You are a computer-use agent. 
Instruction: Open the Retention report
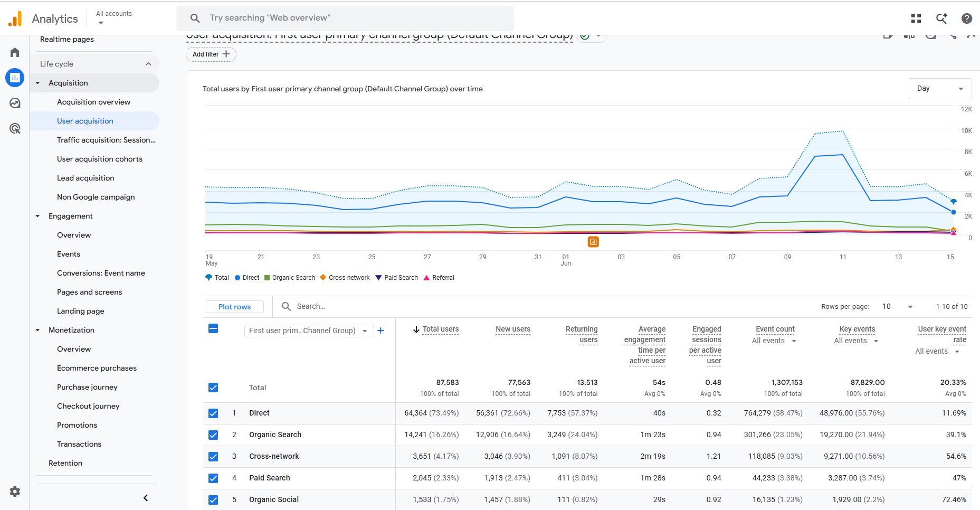(65, 463)
